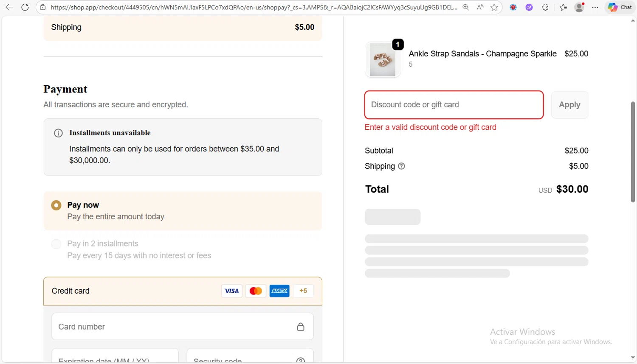The height and width of the screenshot is (364, 637).
Task: Open the browser profile avatar
Action: click(x=579, y=7)
